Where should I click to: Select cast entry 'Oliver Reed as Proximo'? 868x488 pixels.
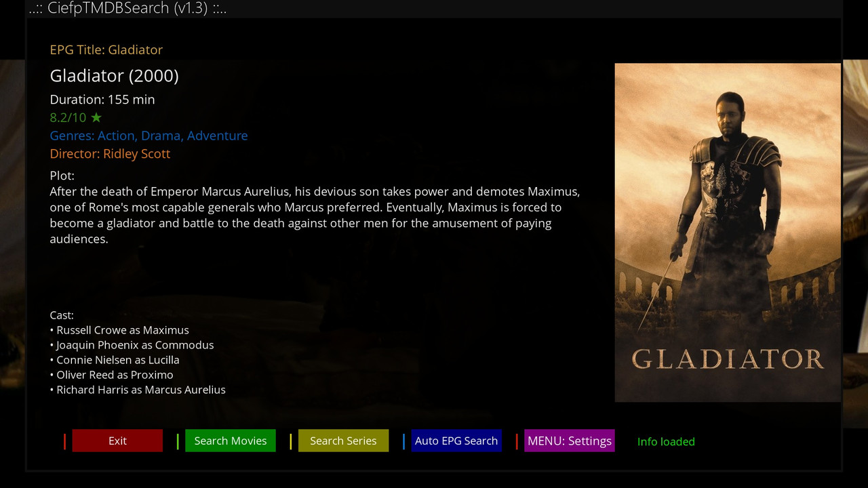(112, 375)
